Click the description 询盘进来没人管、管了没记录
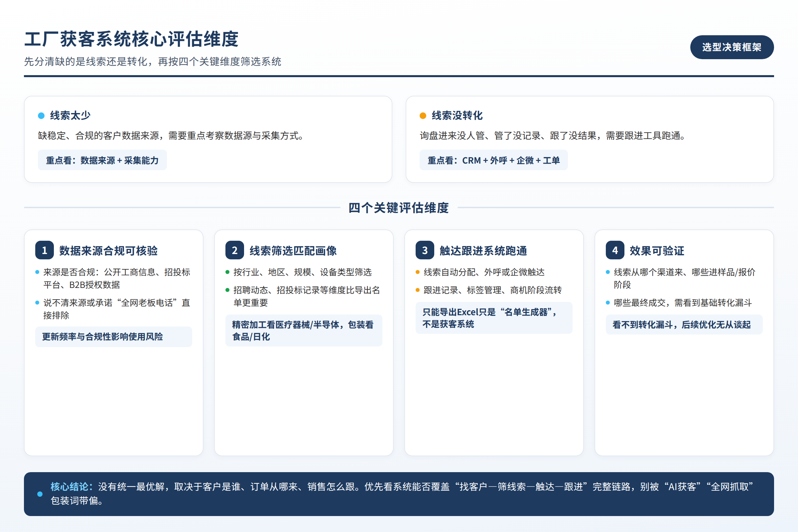The image size is (798, 532). pyautogui.click(x=552, y=136)
